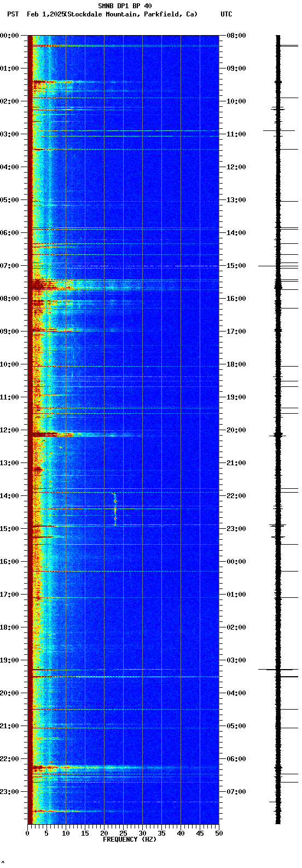Click the PST time label '07:00'

coord(9,266)
